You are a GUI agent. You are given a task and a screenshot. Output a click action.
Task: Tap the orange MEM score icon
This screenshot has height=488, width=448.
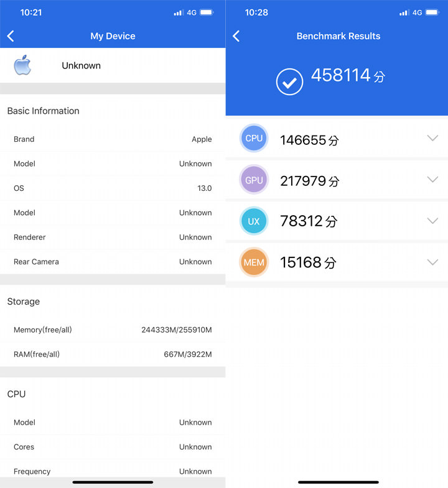pos(254,262)
